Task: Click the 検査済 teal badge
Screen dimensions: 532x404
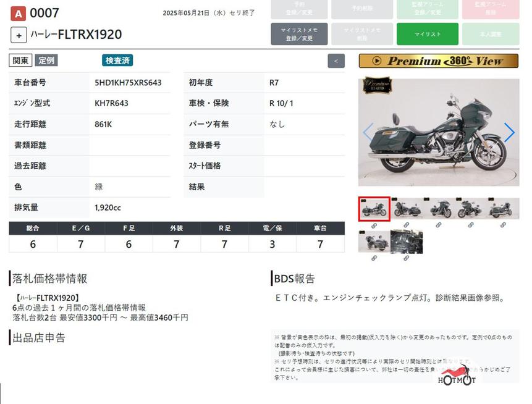Action: click(117, 61)
